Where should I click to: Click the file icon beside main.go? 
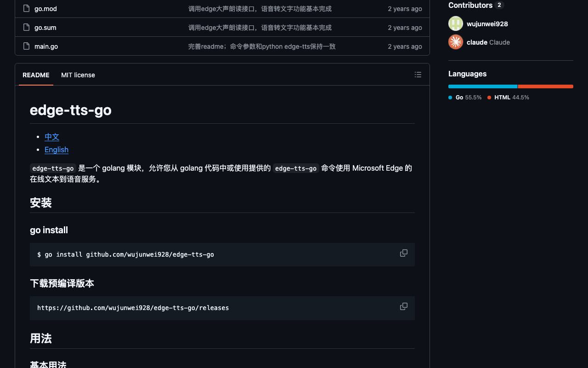click(x=26, y=46)
